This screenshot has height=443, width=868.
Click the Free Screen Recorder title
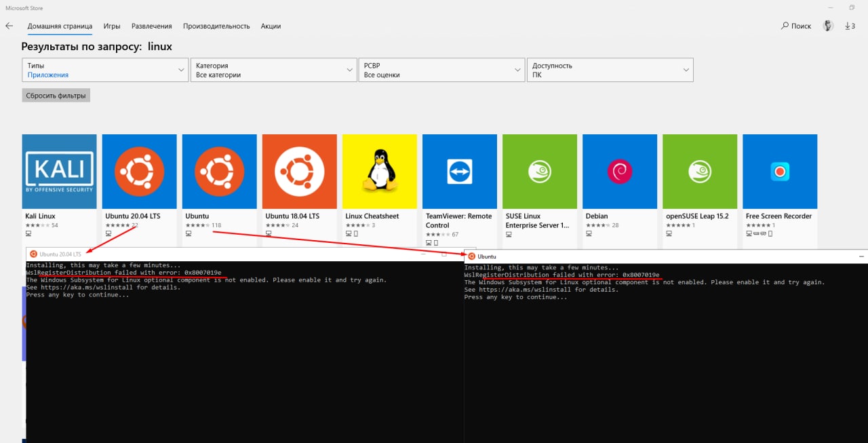[x=778, y=216]
